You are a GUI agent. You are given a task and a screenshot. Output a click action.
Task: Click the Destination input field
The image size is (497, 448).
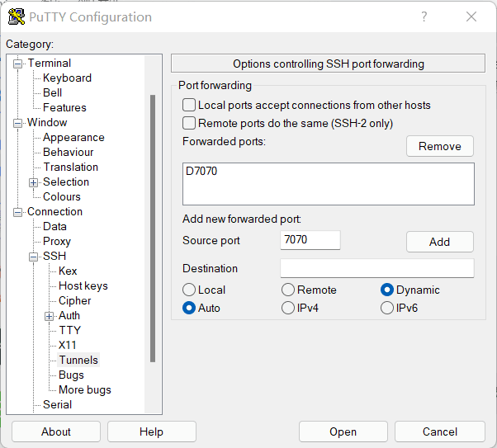(x=377, y=268)
